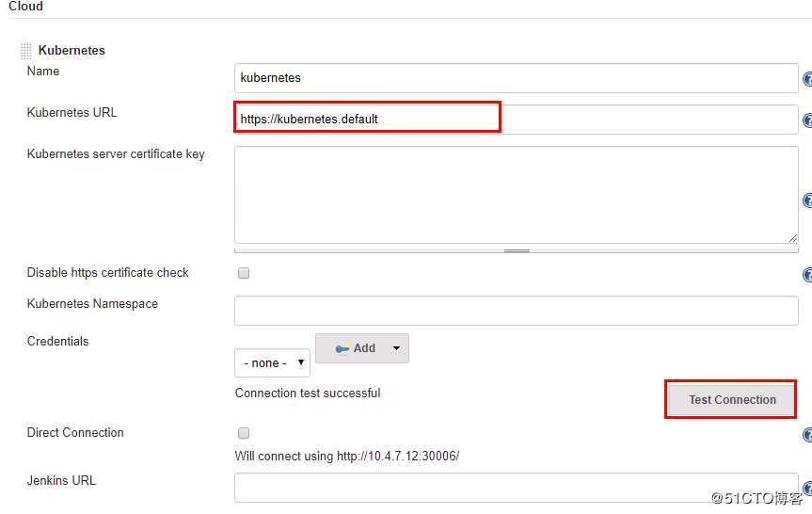Click the key icon on Add button

[342, 348]
